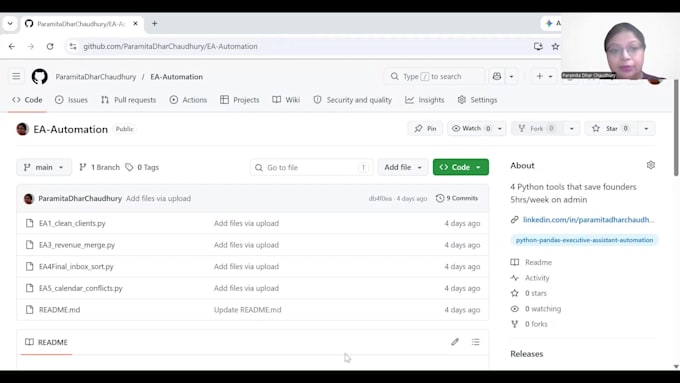View the 0 Tags link

(x=142, y=167)
